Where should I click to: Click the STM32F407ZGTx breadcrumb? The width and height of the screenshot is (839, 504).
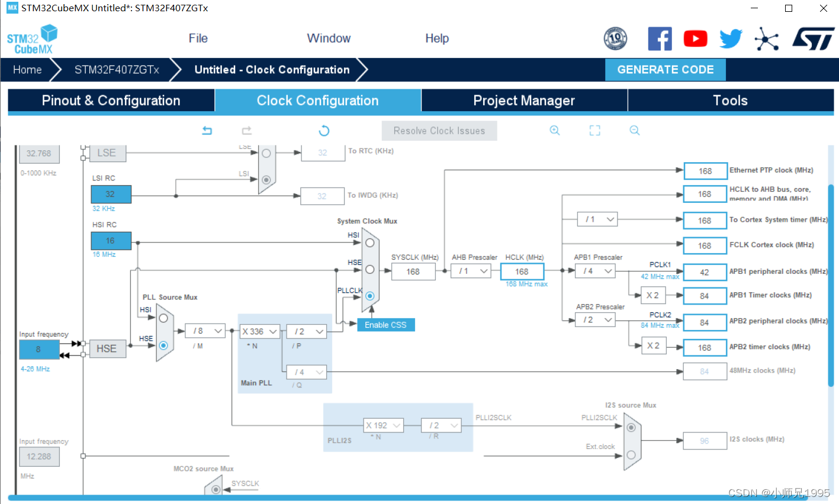tap(117, 70)
